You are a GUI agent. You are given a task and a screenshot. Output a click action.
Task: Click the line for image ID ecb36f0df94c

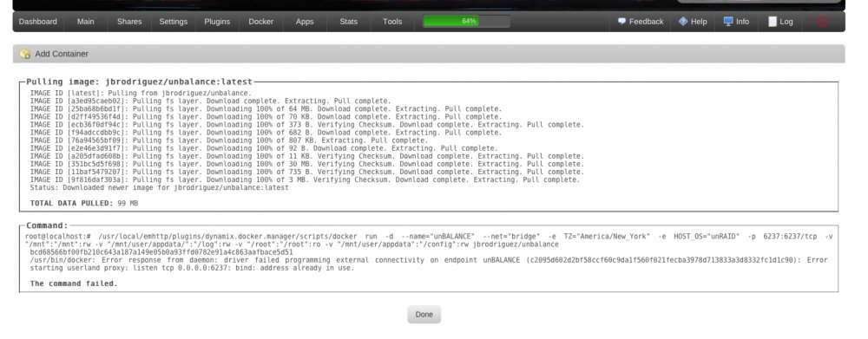[306, 125]
